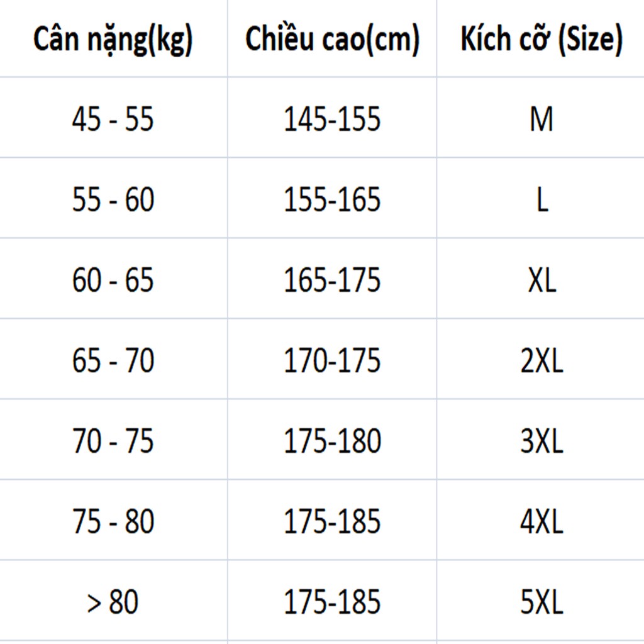Select the 165-175 height cell

tap(332, 279)
